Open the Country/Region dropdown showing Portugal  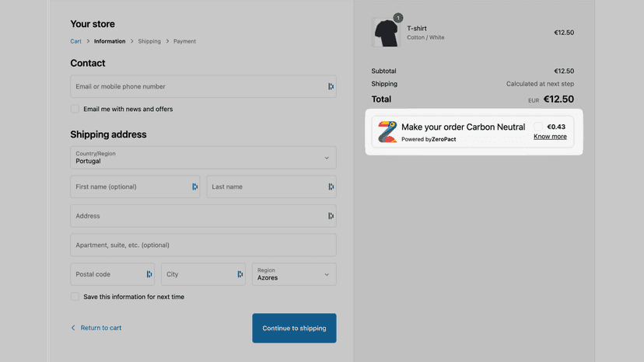pyautogui.click(x=203, y=158)
